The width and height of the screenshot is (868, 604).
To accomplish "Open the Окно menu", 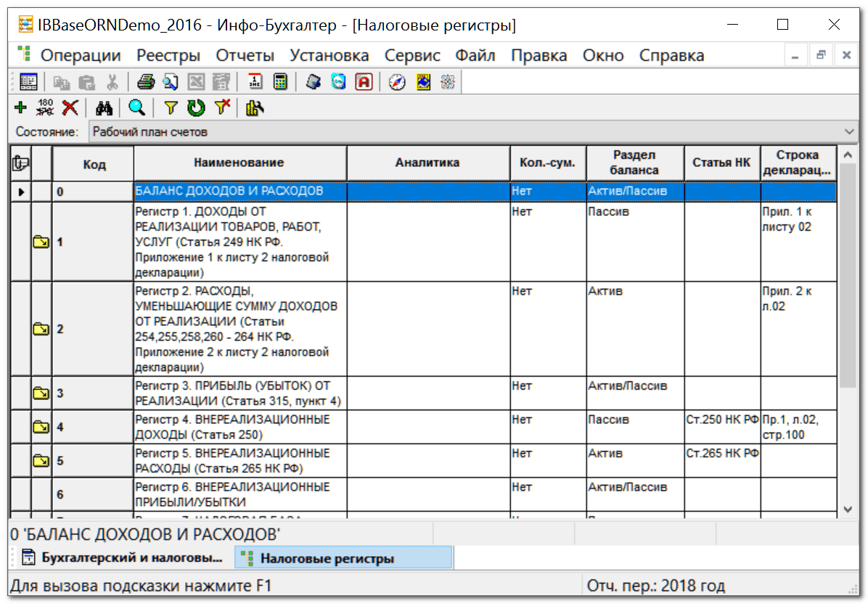I will point(603,55).
